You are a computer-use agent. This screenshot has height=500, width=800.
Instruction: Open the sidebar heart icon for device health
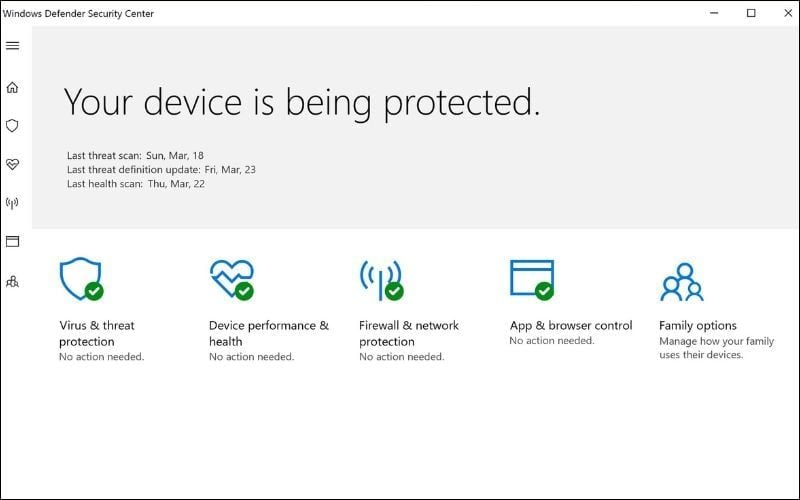[x=13, y=164]
